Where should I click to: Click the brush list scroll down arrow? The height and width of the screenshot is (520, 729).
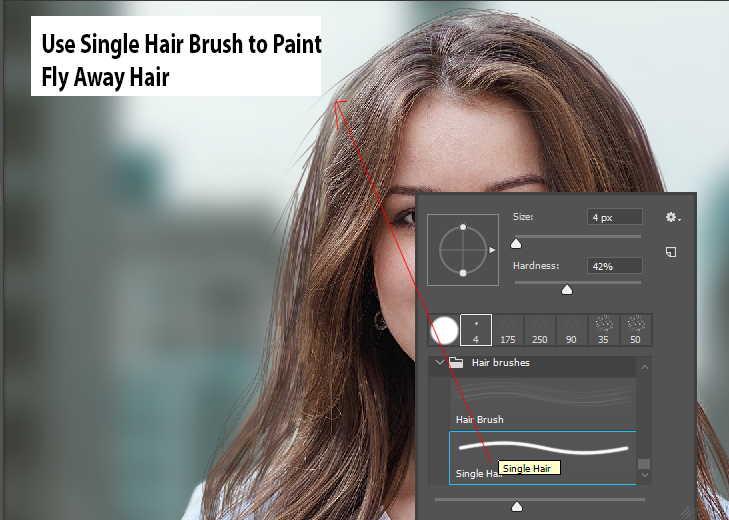tap(644, 475)
